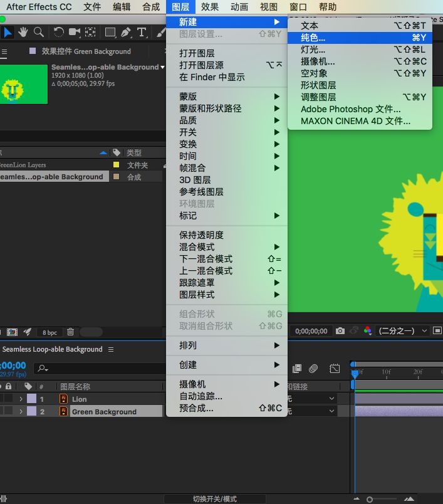This screenshot has width=443, height=504.
Task: Activate the Rotation tool
Action: coord(59,32)
